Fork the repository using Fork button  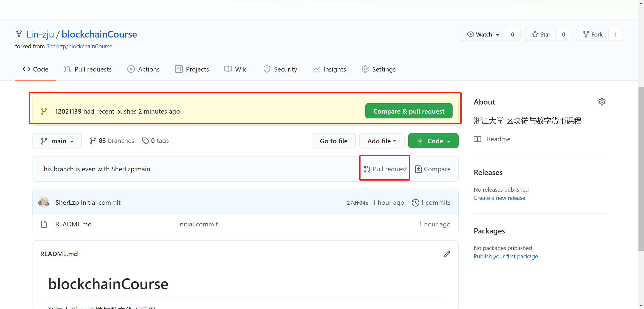[x=593, y=35]
